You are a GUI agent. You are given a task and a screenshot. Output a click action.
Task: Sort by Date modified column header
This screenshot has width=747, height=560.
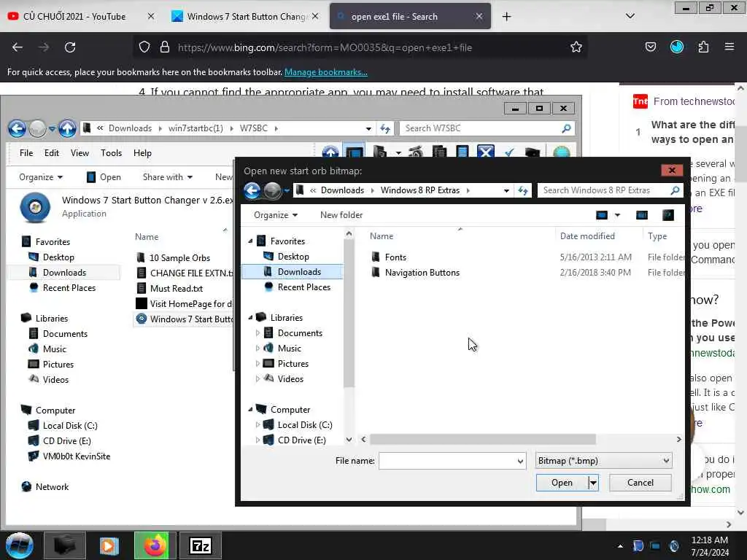pos(587,236)
